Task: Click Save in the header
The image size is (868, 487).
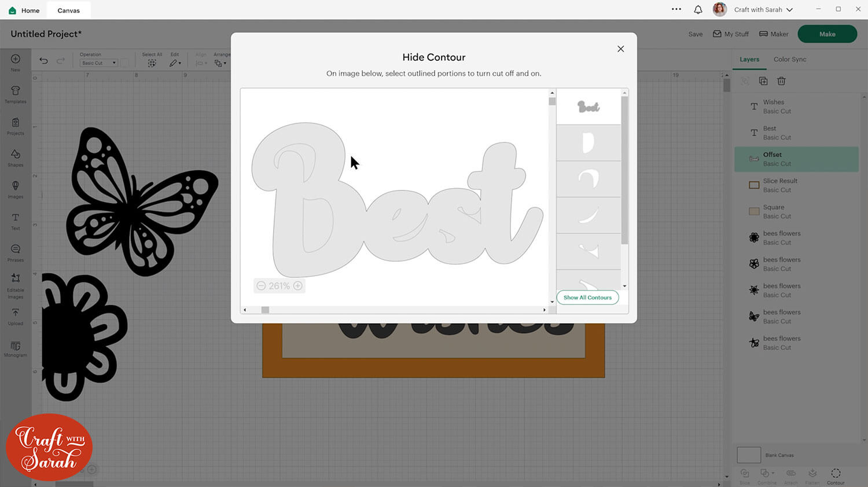Action: (696, 34)
